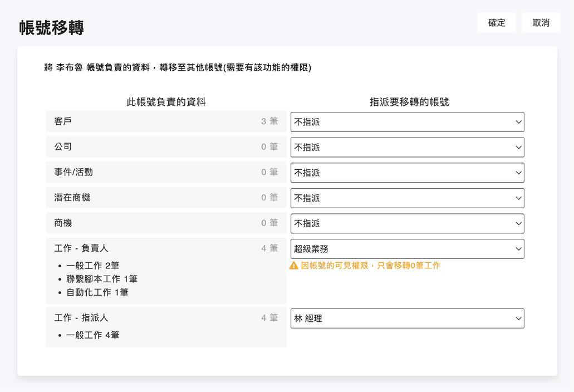Click the 工作 - 負責人 row label
Screen dimensions: 574x392
[81, 248]
